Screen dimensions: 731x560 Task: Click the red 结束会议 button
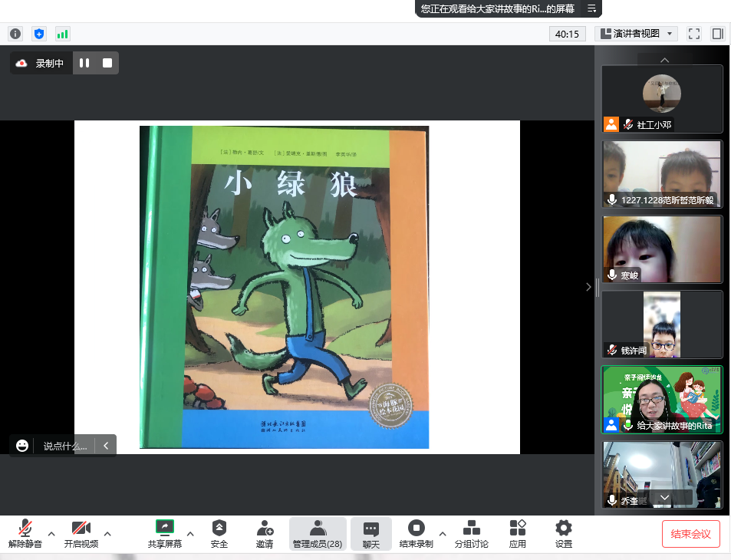(x=691, y=534)
